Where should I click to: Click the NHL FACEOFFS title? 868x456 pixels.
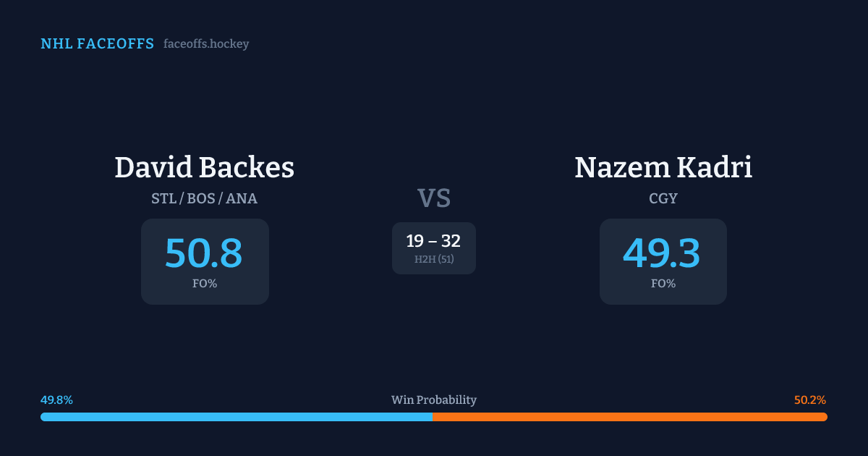pyautogui.click(x=97, y=44)
